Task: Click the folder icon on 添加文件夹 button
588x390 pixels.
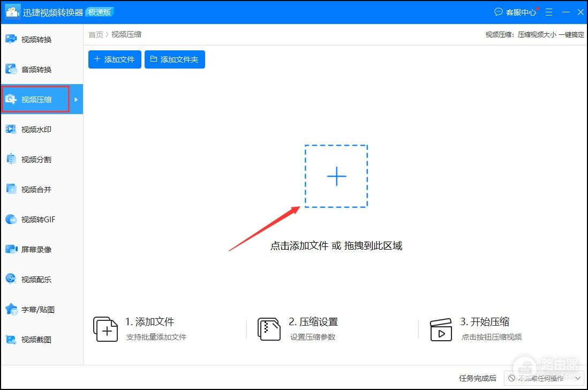Action: pyautogui.click(x=153, y=59)
